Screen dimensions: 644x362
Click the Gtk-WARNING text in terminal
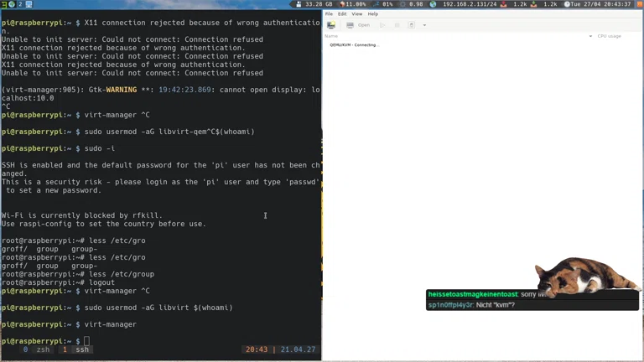pos(112,90)
